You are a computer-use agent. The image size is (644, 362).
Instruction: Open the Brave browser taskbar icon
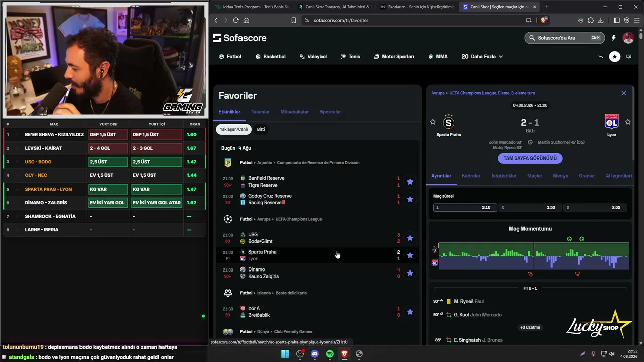345,354
